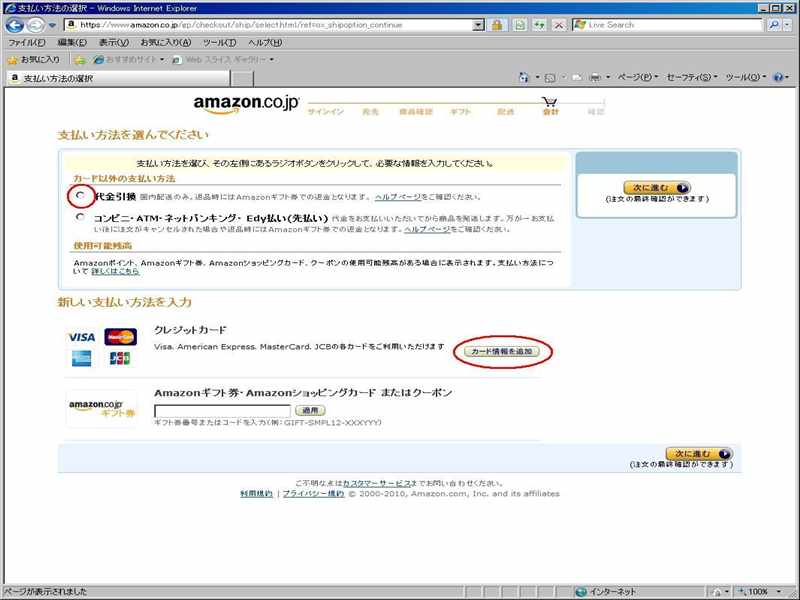Click the add to favorites bar icon
The width and height of the screenshot is (800, 600).
coord(80,60)
